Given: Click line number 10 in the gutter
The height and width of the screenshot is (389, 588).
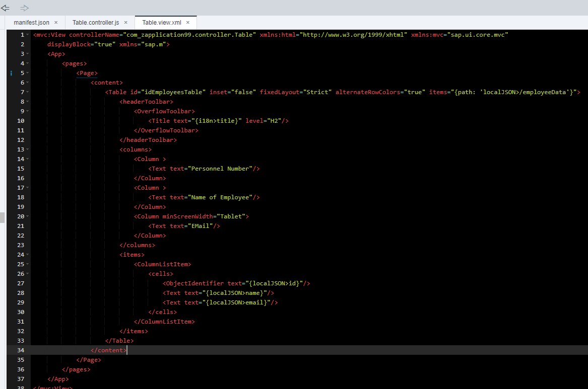Looking at the screenshot, I should point(21,120).
